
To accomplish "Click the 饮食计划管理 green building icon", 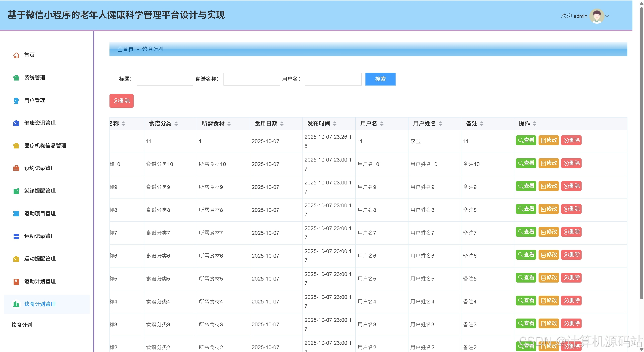I will tap(16, 304).
